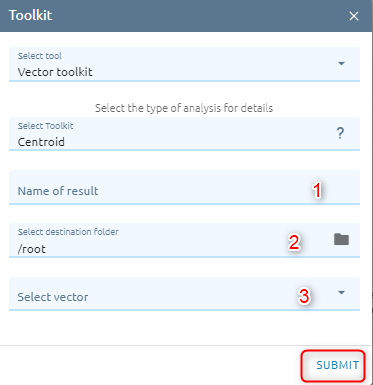Expand the Select vector dropdown arrow

coord(341,293)
